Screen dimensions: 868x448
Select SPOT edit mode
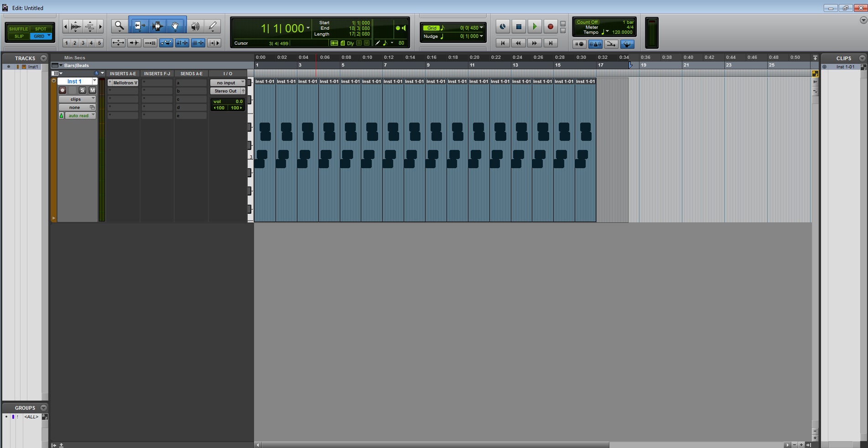tap(41, 29)
